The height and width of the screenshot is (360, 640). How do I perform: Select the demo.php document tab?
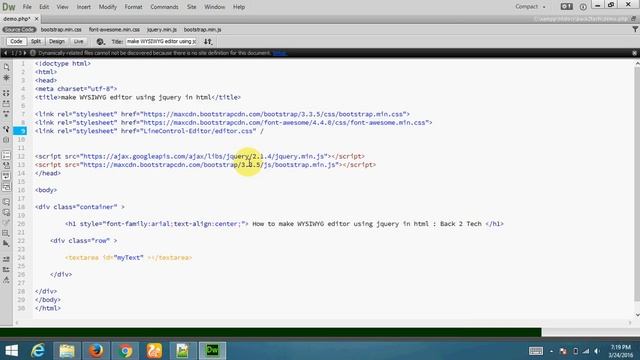[x=16, y=19]
